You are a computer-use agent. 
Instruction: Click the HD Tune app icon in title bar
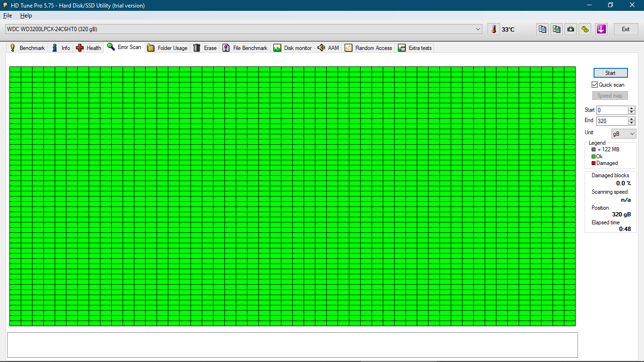[5, 5]
